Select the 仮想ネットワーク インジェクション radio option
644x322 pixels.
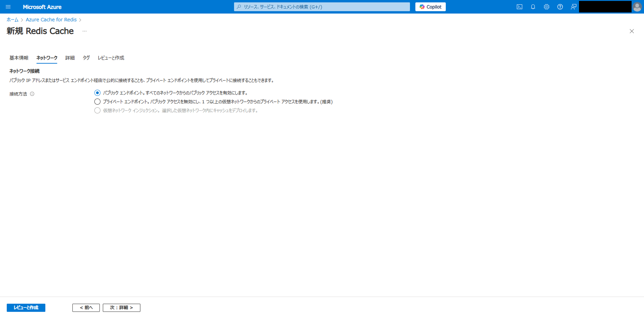[x=97, y=110]
